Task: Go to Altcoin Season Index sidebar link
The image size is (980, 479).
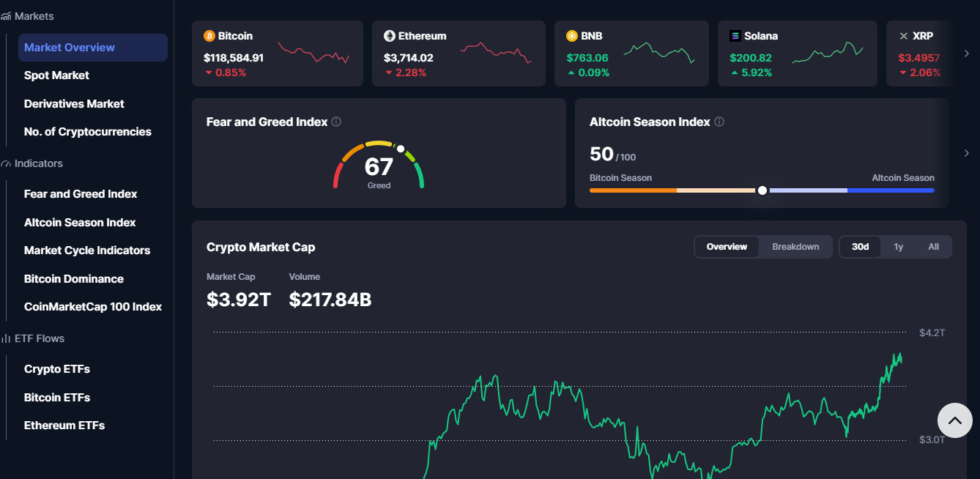Action: pyautogui.click(x=80, y=223)
